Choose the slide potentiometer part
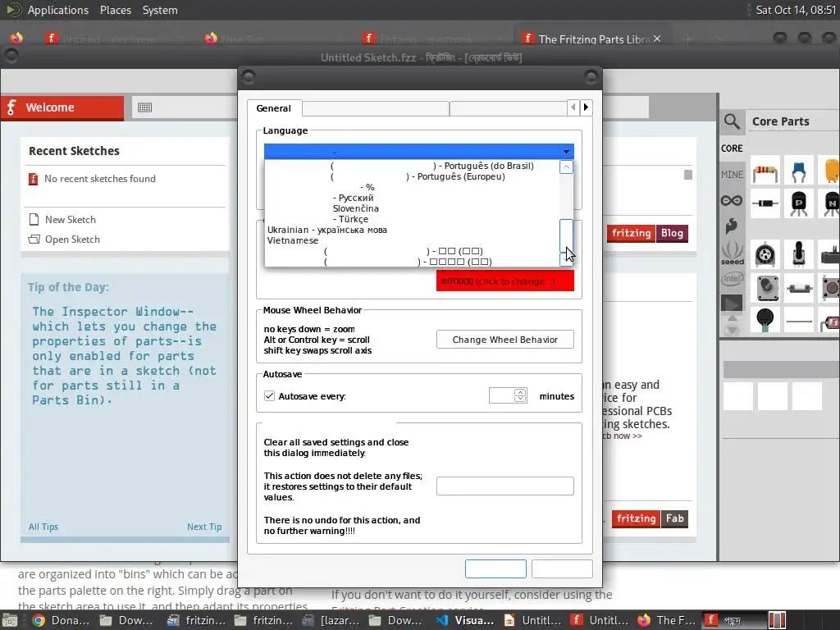 tap(798, 254)
